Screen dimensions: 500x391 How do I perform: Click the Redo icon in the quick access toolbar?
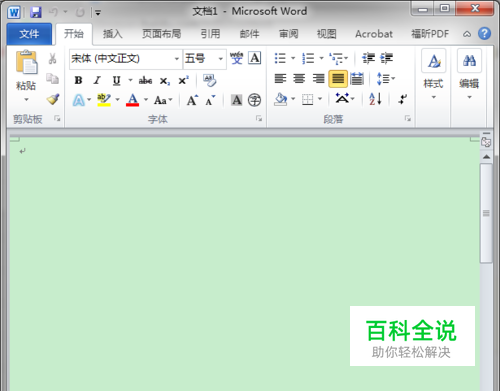(x=80, y=12)
